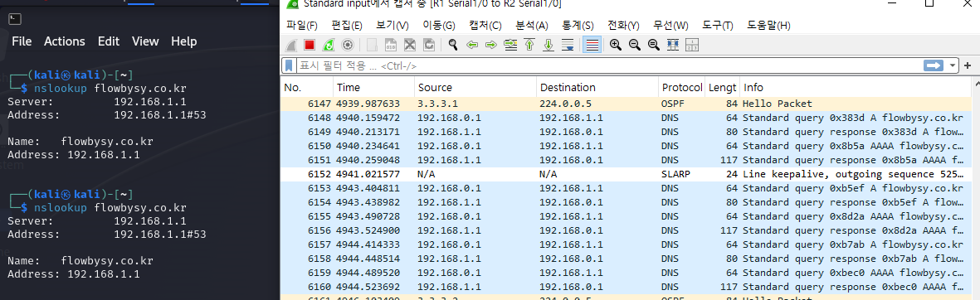Open the 이동(G) menu
This screenshot has height=300, width=980.
(x=439, y=26)
